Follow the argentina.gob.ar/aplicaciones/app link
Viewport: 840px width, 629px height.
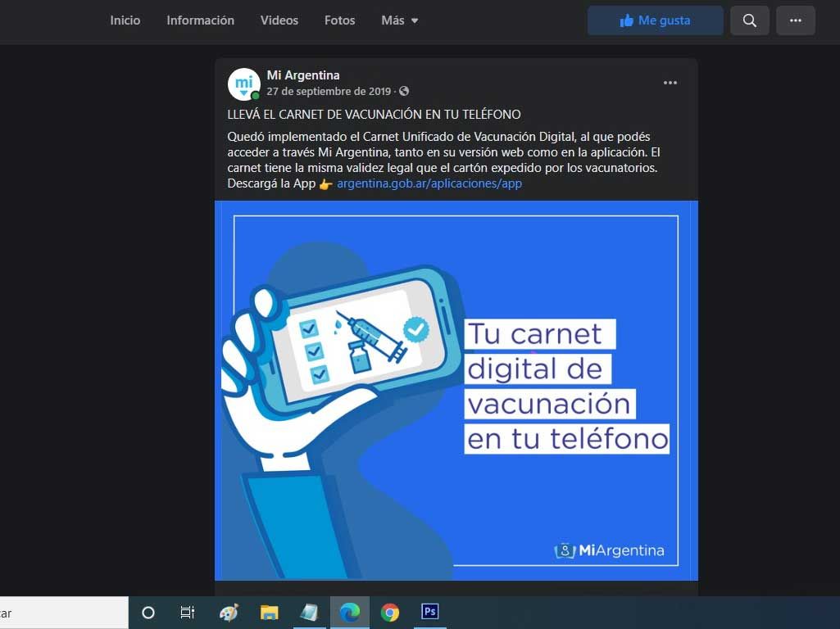[x=429, y=183]
